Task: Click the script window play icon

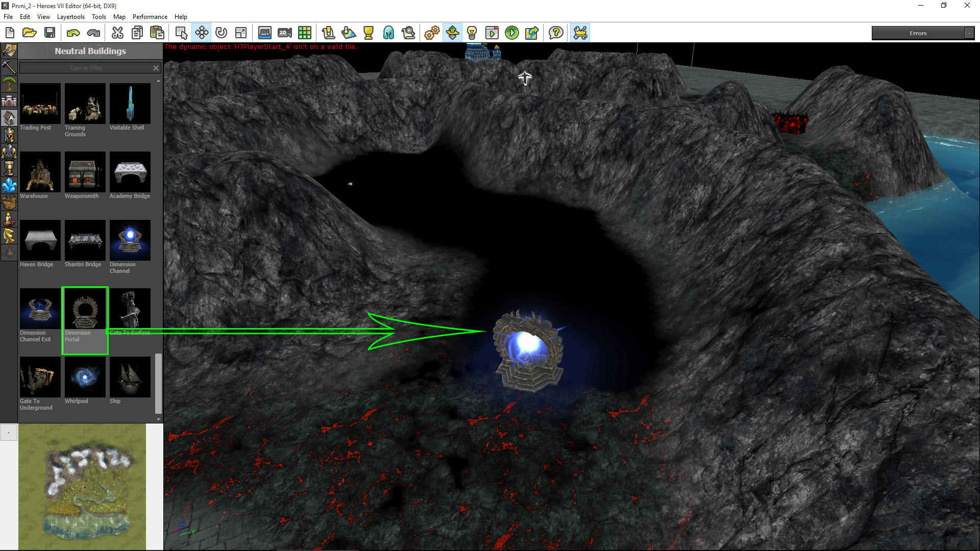Action: pyautogui.click(x=492, y=33)
